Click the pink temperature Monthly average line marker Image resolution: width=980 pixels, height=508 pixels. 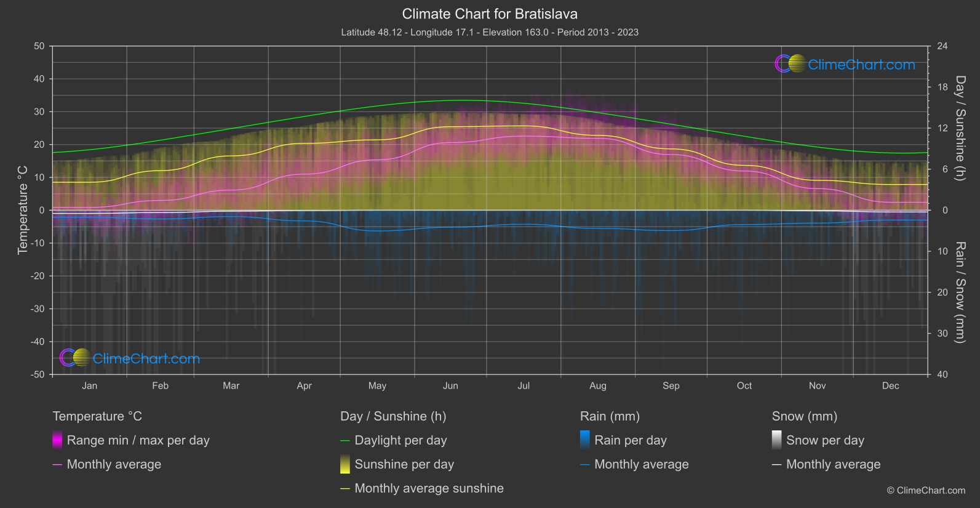(57, 464)
